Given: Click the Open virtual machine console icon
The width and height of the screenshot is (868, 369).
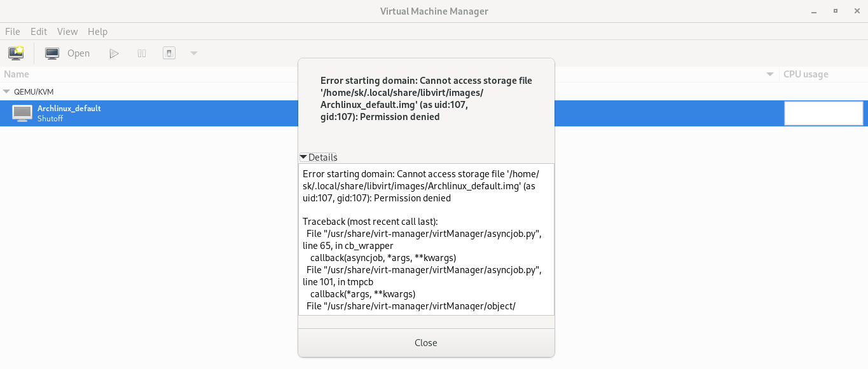Looking at the screenshot, I should pos(52,53).
